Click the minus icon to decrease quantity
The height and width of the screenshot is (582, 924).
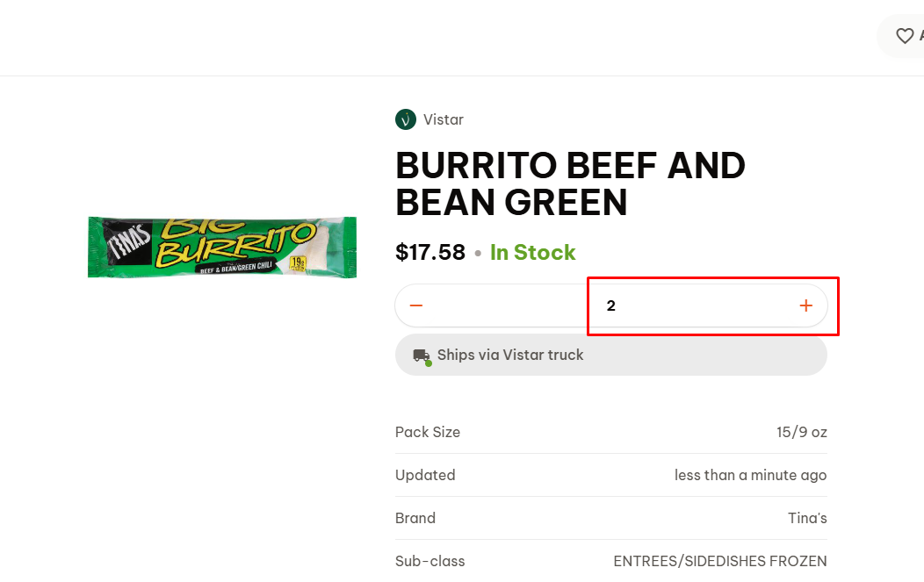pyautogui.click(x=416, y=305)
